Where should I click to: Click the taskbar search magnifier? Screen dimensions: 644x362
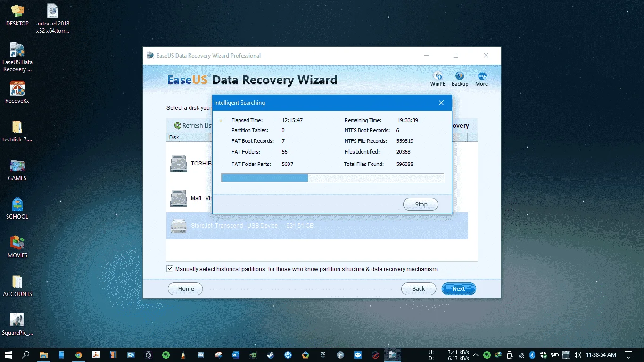click(x=26, y=355)
